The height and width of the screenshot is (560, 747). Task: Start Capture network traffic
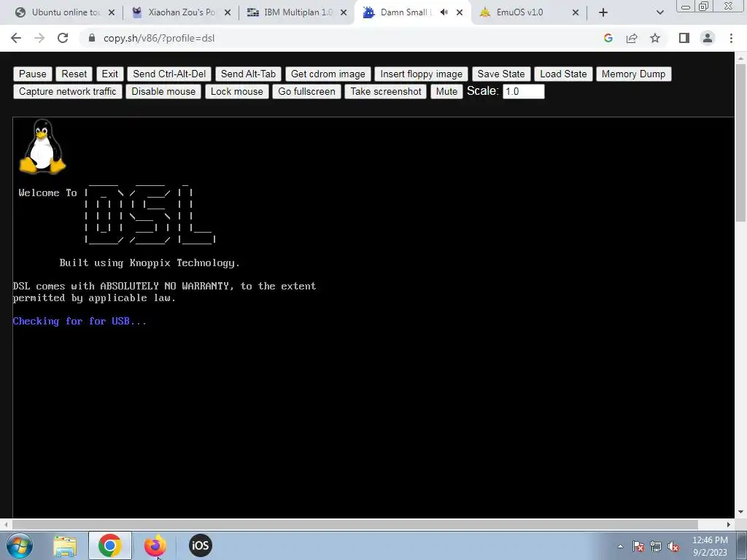click(68, 91)
